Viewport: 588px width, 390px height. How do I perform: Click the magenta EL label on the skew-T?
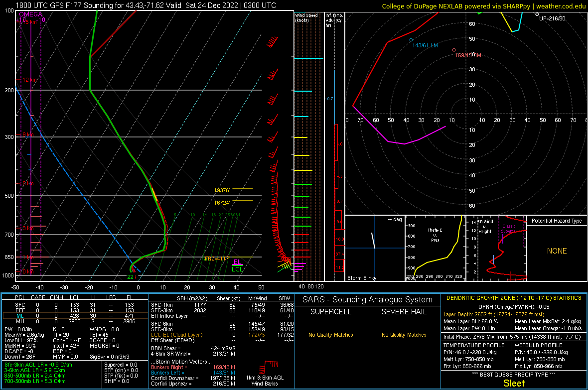coord(237,262)
